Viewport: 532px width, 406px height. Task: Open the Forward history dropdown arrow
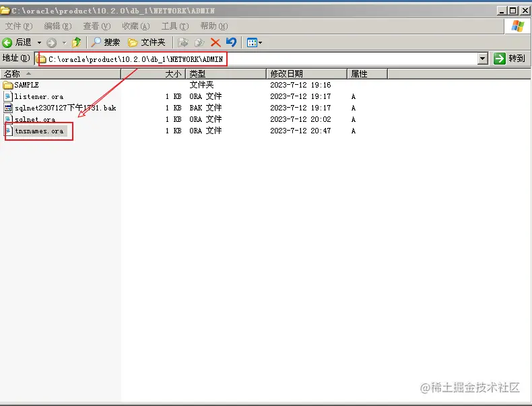pos(64,42)
